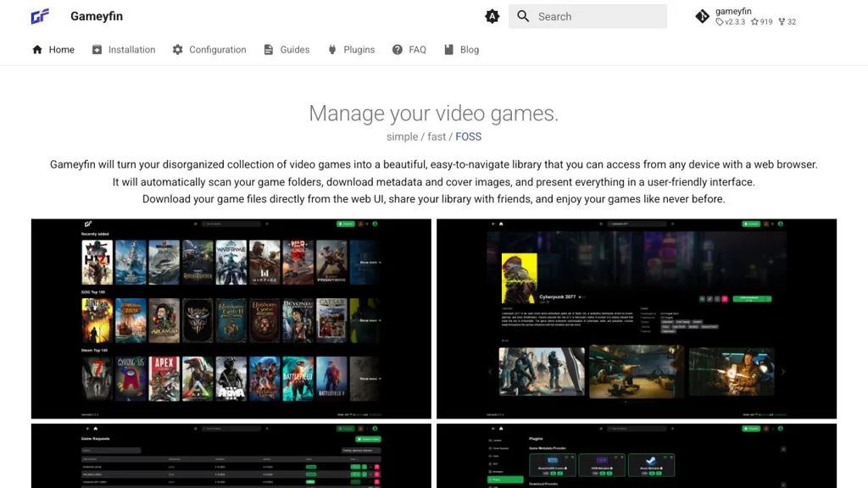Click the search magnifier icon
Screen dimensions: 868x488
(x=523, y=16)
